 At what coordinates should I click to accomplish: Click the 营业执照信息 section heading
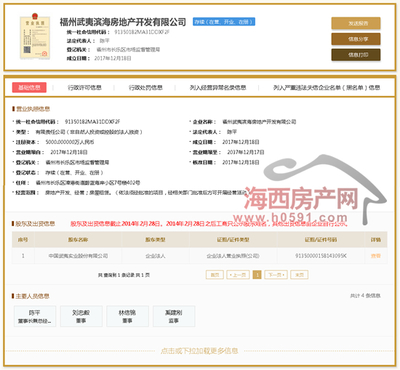coord(33,109)
